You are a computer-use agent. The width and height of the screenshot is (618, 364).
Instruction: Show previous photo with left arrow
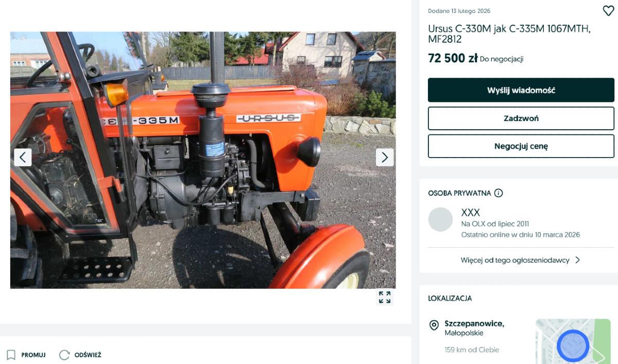[x=23, y=157]
